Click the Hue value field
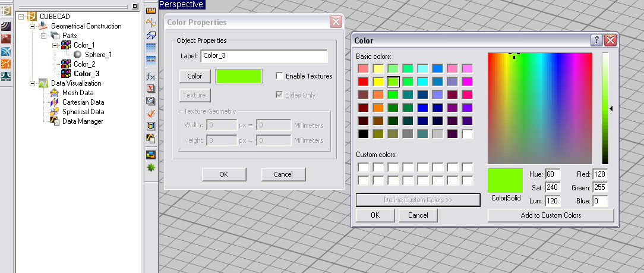 [x=553, y=174]
